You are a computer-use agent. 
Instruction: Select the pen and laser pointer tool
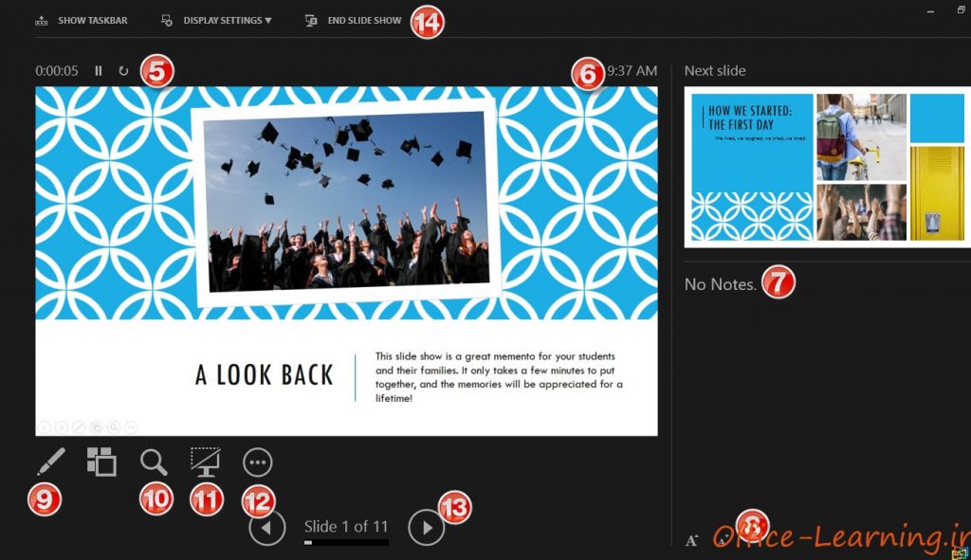coord(48,461)
